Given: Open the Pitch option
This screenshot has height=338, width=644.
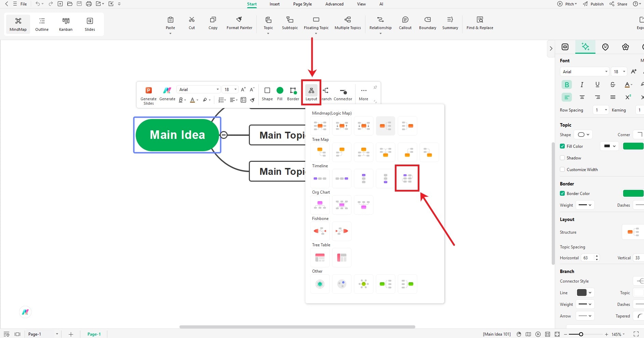Looking at the screenshot, I should pos(567,4).
